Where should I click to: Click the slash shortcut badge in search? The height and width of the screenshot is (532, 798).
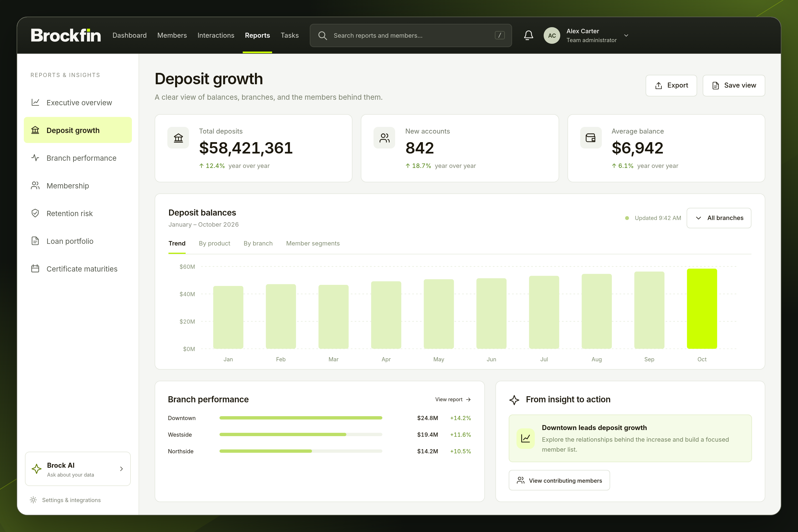point(499,35)
